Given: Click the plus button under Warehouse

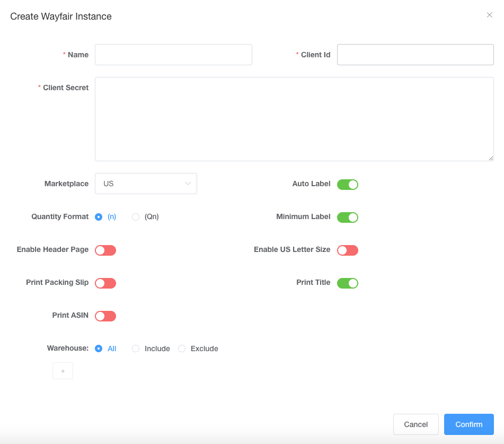Looking at the screenshot, I should click(63, 371).
